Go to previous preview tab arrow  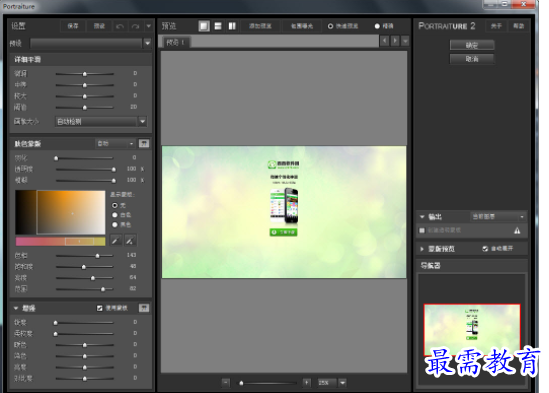coord(384,41)
